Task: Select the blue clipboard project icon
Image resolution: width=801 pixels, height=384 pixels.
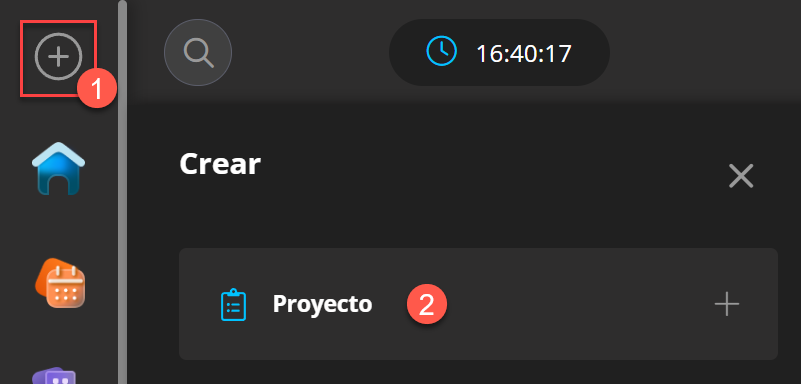Action: tap(233, 305)
